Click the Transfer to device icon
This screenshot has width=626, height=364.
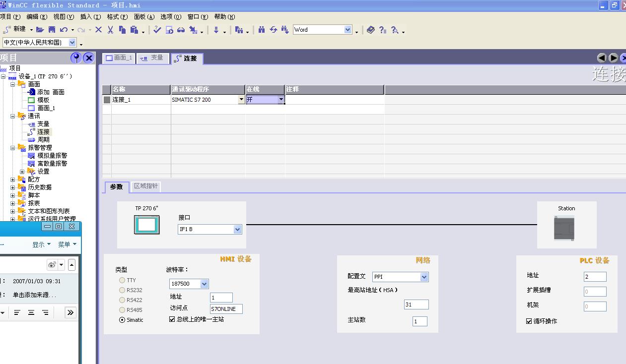point(193,30)
